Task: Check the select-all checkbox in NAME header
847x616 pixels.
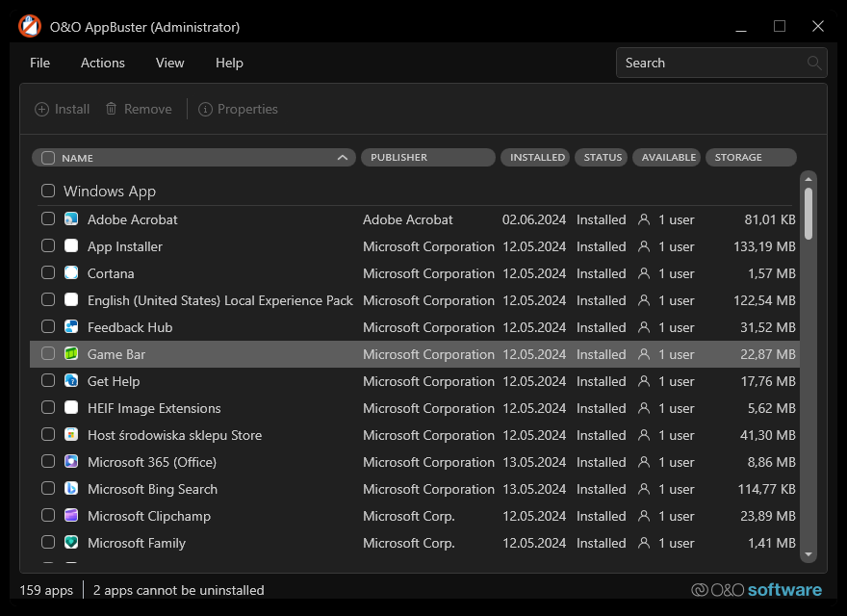Action: (48, 158)
